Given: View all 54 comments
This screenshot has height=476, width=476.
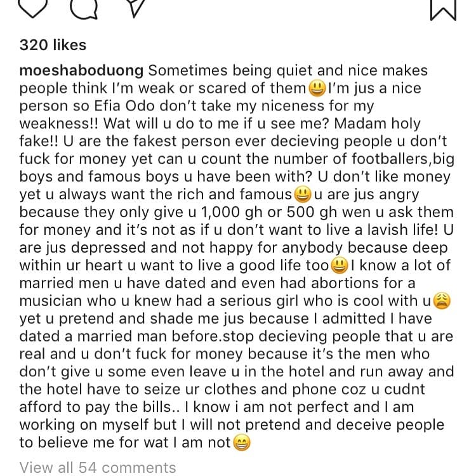Looking at the screenshot, I should coord(98,468).
